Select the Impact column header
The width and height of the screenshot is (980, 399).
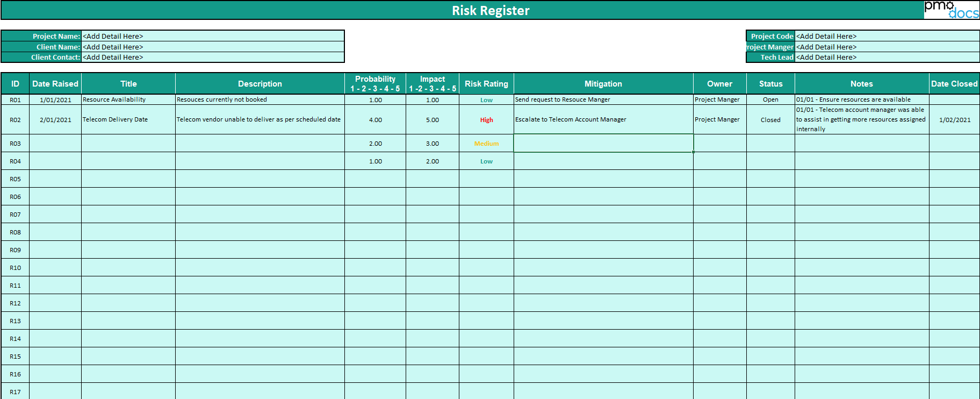tap(433, 83)
